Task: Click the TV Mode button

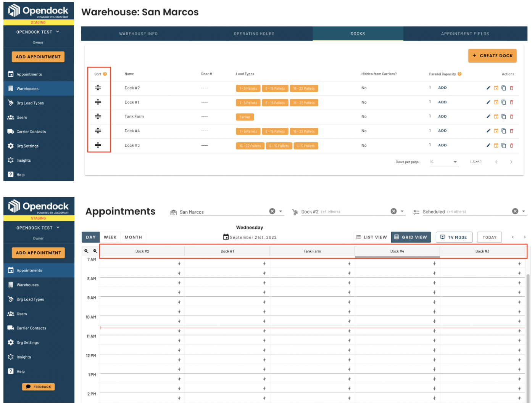Action: click(454, 237)
